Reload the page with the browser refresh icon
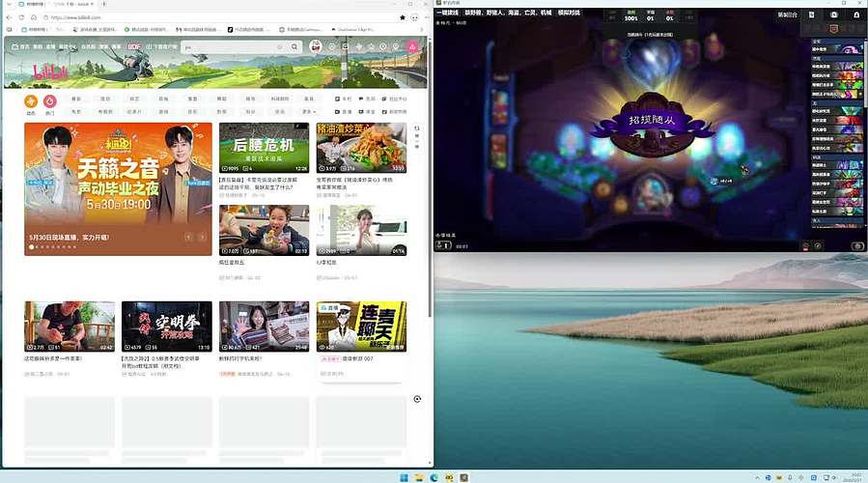This screenshot has width=868, height=483. click(x=21, y=17)
